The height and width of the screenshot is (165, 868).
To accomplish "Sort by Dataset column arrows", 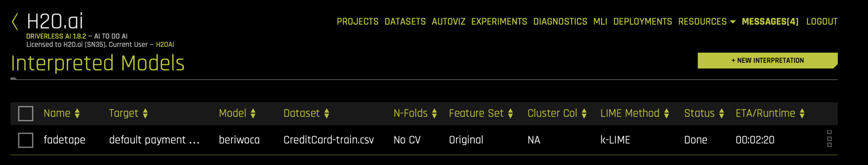I will [x=327, y=113].
